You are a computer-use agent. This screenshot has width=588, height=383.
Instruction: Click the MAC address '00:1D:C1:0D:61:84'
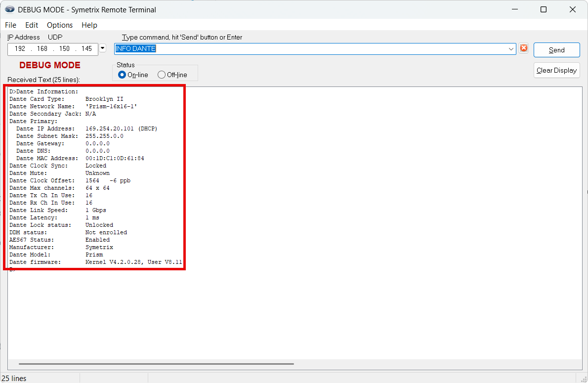click(115, 158)
